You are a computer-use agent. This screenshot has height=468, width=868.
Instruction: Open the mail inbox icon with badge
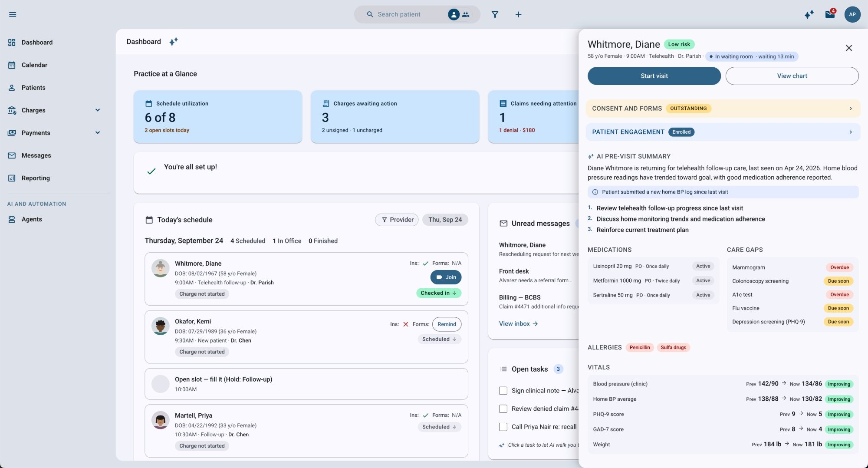pos(830,14)
